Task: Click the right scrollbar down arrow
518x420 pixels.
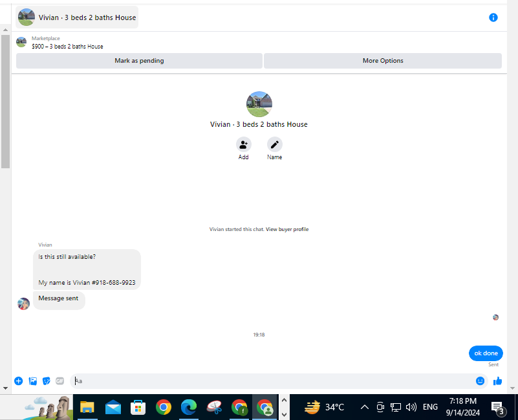Action: 512,388
